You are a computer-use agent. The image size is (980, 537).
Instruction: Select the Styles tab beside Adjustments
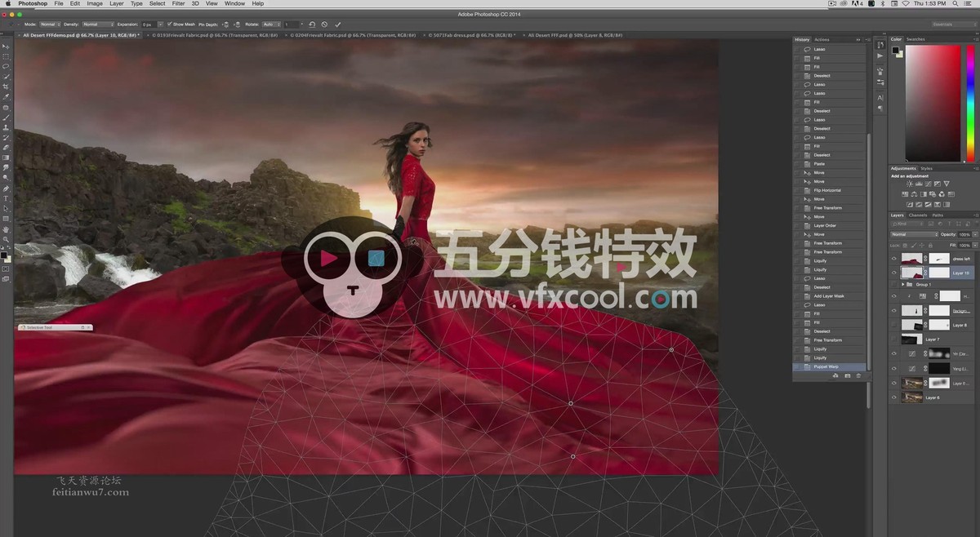pyautogui.click(x=926, y=168)
